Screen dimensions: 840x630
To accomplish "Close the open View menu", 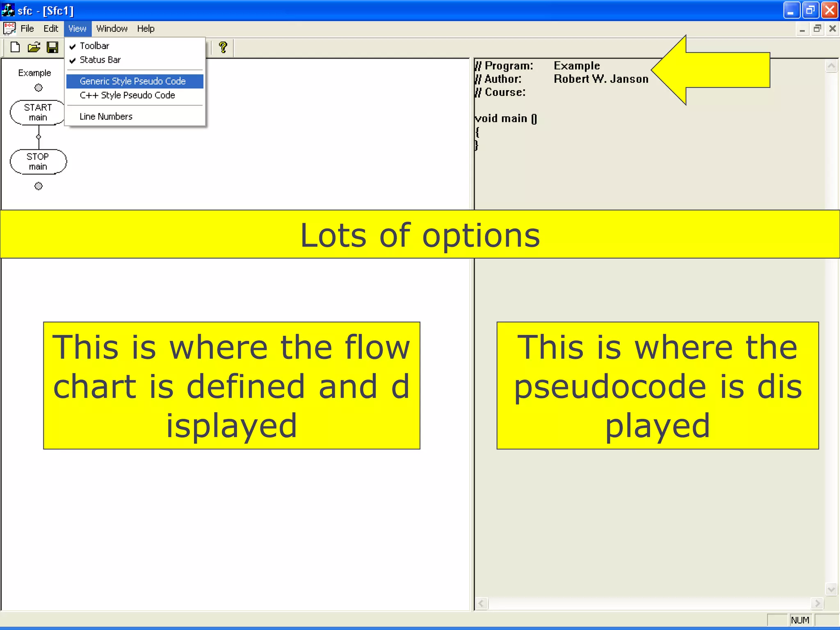I will click(77, 28).
